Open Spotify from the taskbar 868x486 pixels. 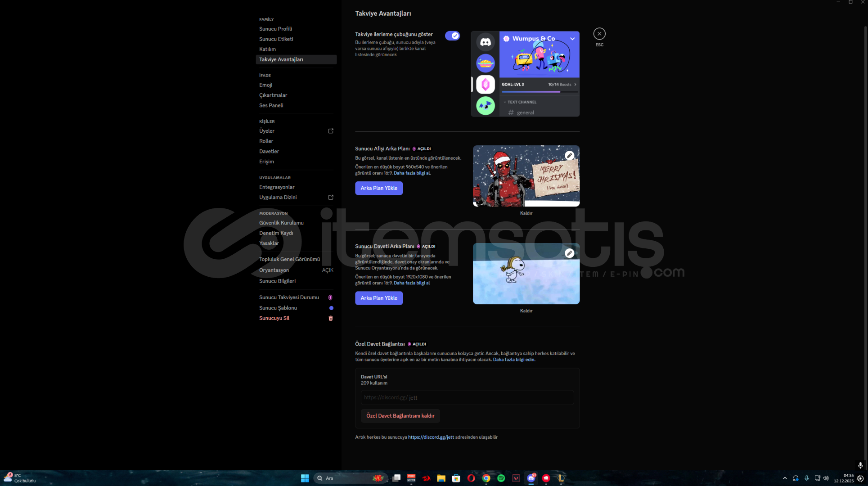[x=501, y=478]
